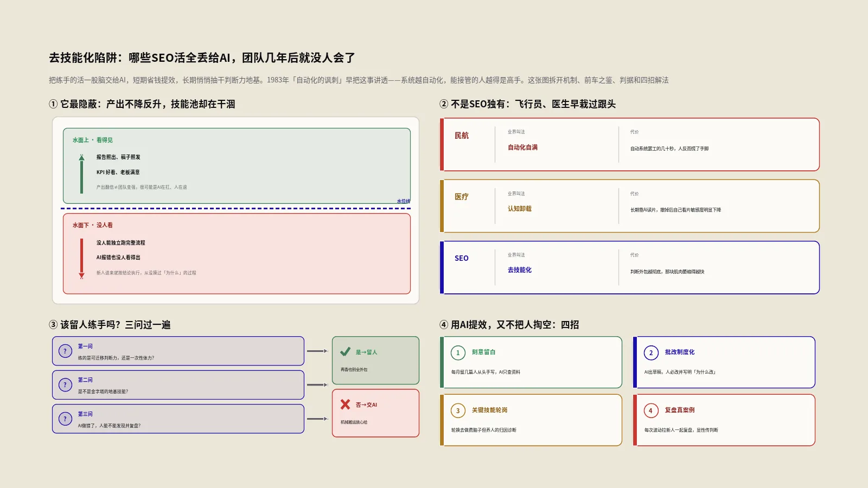Screen dimensions: 868x488
Task: Click the arrow pointing right from the 第三问 card
Action: click(317, 419)
